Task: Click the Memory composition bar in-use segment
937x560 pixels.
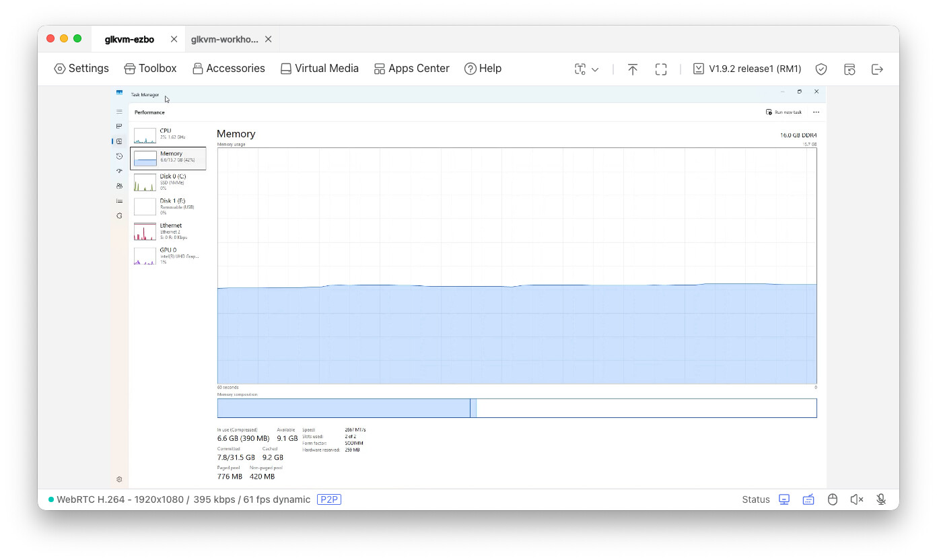Action: click(x=343, y=408)
